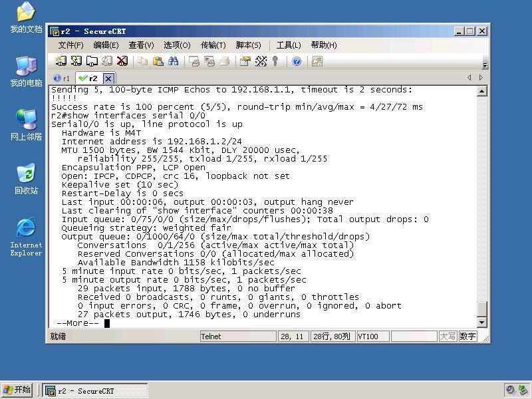Open the 传输(T) menu

pos(213,45)
